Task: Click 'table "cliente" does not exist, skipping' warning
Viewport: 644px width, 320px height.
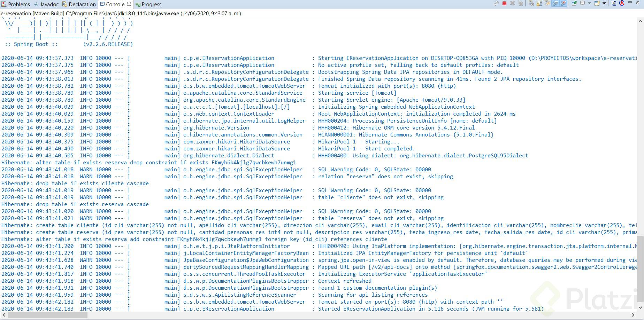Action: tap(381, 197)
